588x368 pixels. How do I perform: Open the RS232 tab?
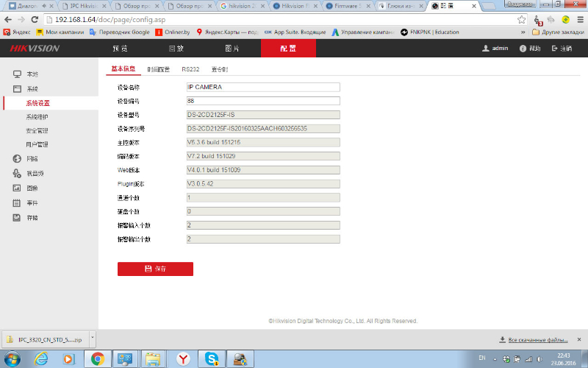pos(190,69)
